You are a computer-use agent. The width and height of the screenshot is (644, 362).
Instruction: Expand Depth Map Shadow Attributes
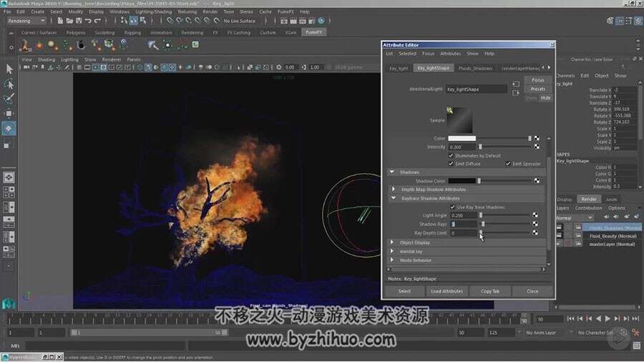pos(394,189)
